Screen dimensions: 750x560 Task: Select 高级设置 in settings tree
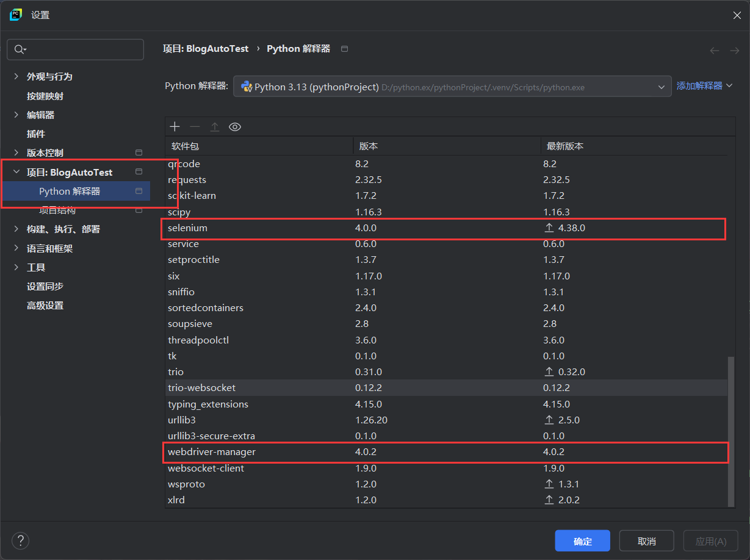point(45,305)
